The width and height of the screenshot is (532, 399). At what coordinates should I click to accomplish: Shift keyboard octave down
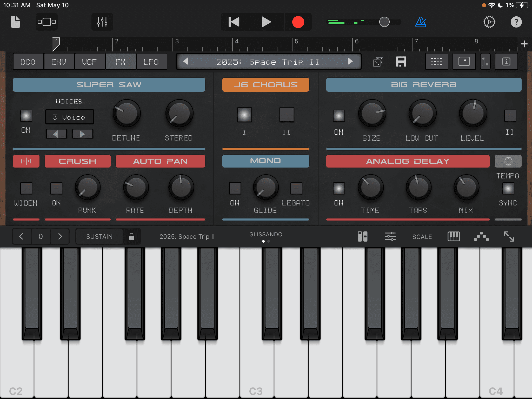[21, 236]
